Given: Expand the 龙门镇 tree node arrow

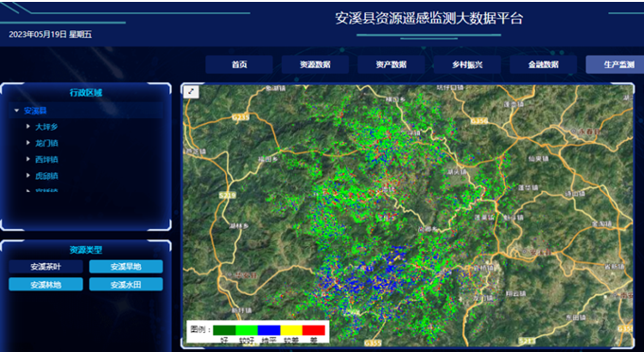Looking at the screenshot, I should 28,143.
